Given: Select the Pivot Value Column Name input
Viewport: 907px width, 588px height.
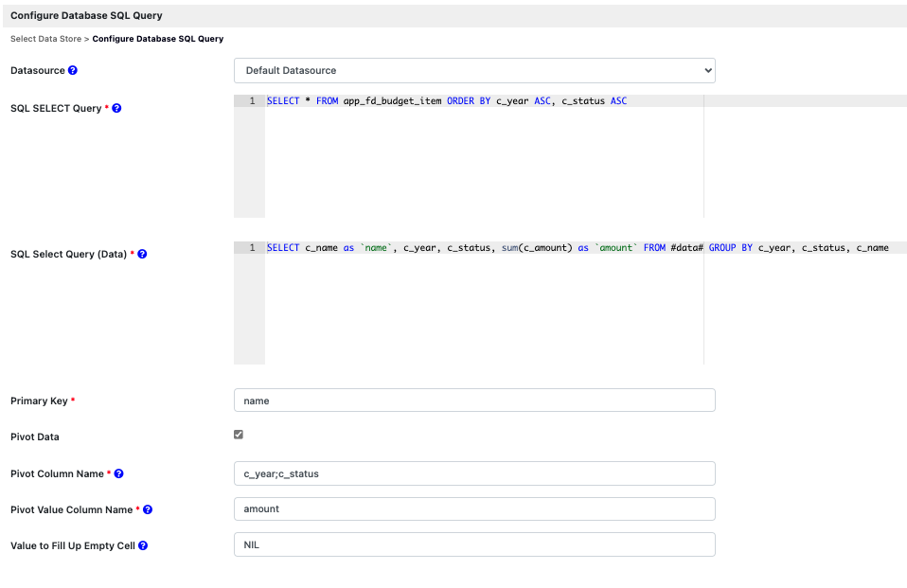Looking at the screenshot, I should [474, 509].
